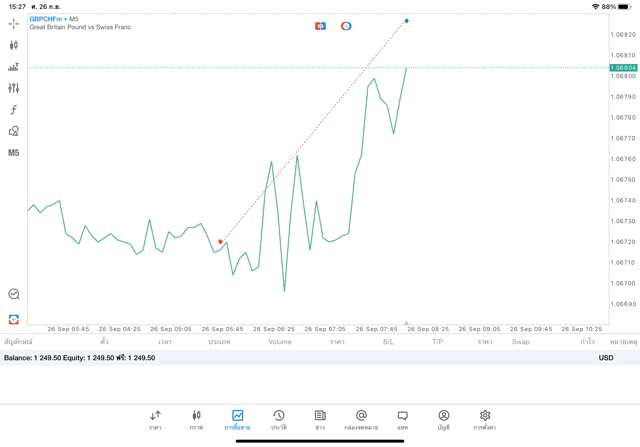Tap the bar chart volumes icon
Screen dimensions: 640x447
(x=13, y=67)
